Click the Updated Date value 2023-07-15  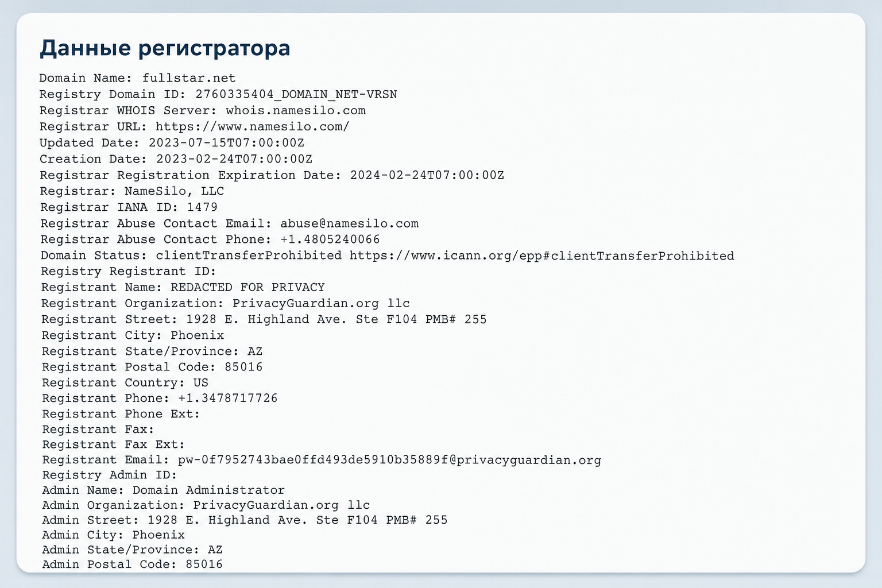pyautogui.click(x=226, y=142)
